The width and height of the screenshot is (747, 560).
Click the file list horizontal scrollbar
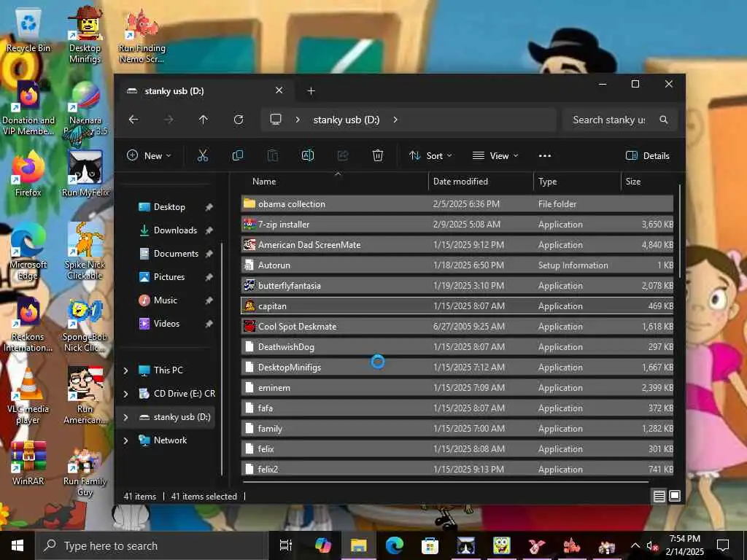point(446,482)
